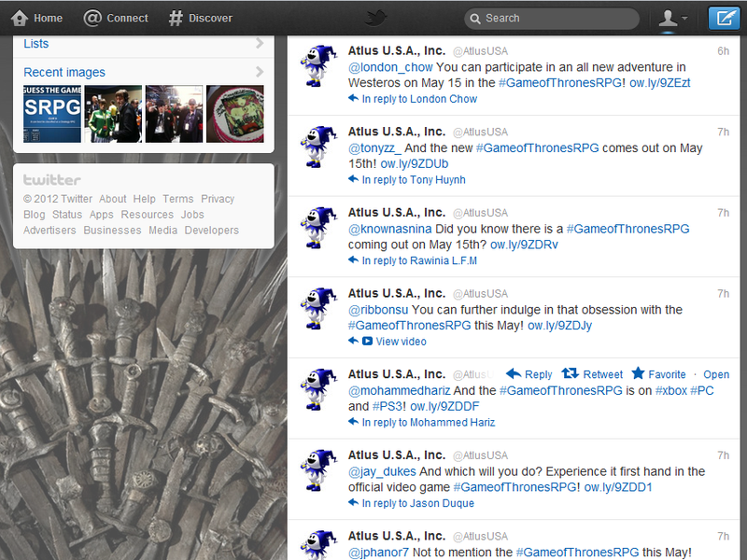
Task: Open the Terms footer link
Action: point(178,199)
